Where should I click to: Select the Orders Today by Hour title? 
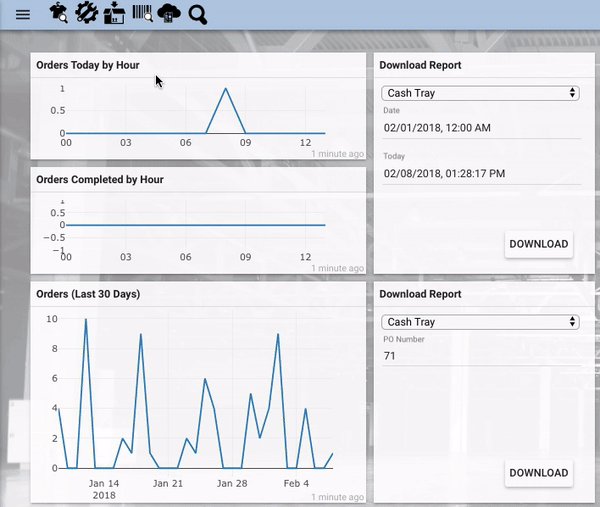click(x=88, y=65)
